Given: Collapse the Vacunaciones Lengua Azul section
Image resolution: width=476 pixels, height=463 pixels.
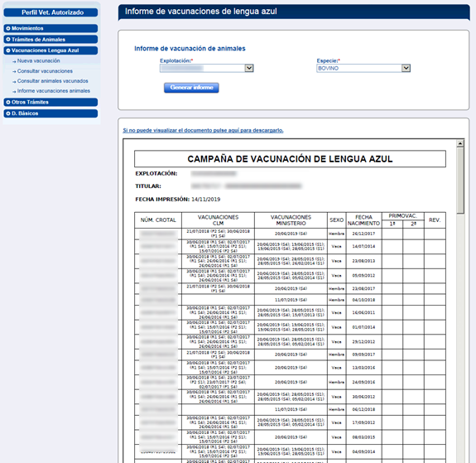Looking at the screenshot, I should pos(50,51).
